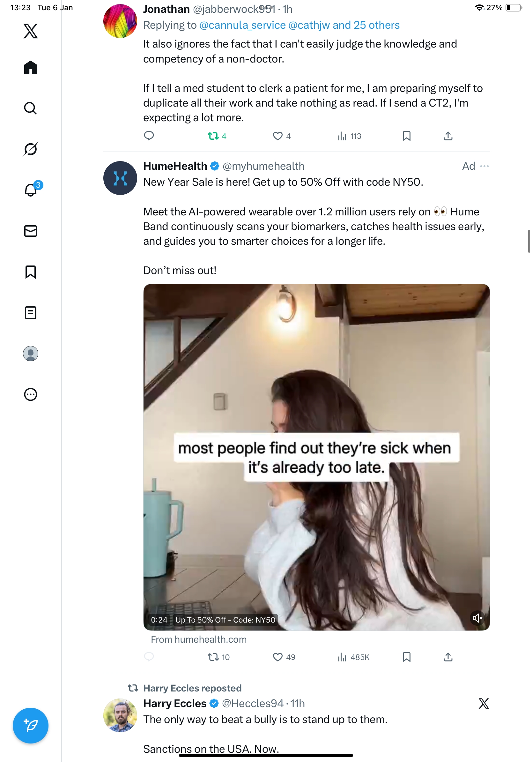532x762 pixels.
Task: Open the Grok icon in sidebar
Action: tap(31, 149)
